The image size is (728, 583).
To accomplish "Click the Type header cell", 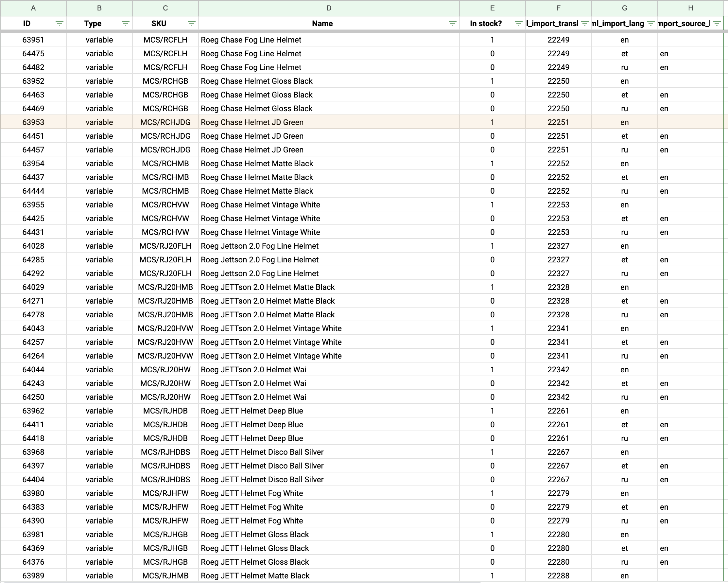I will pyautogui.click(x=99, y=23).
